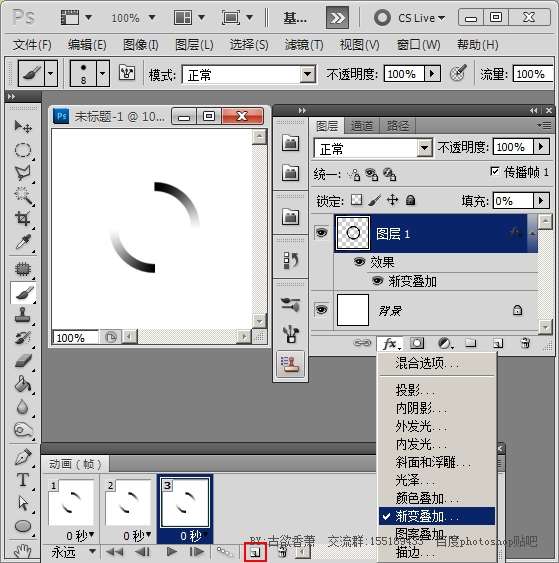Select animation frame 2 thumbnail

click(x=128, y=503)
